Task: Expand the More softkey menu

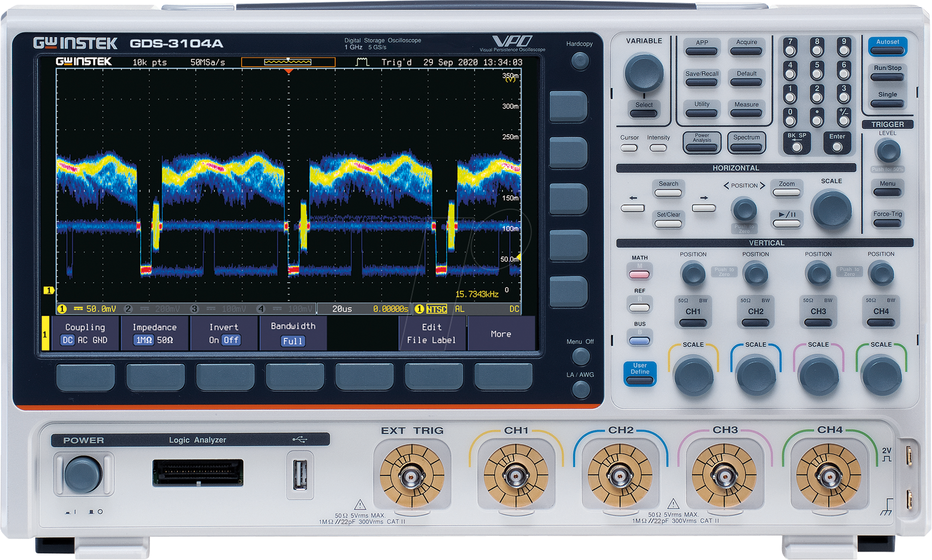Action: tap(501, 333)
